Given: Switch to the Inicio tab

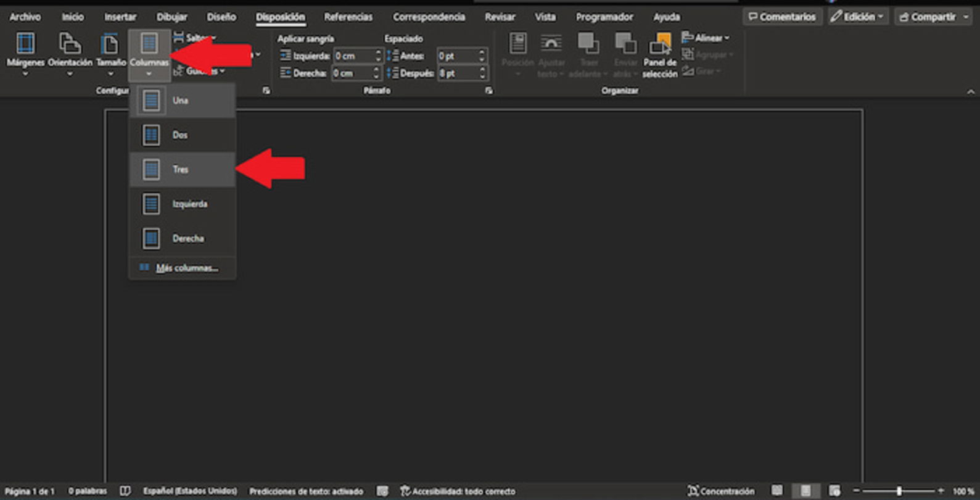Looking at the screenshot, I should pyautogui.click(x=72, y=17).
